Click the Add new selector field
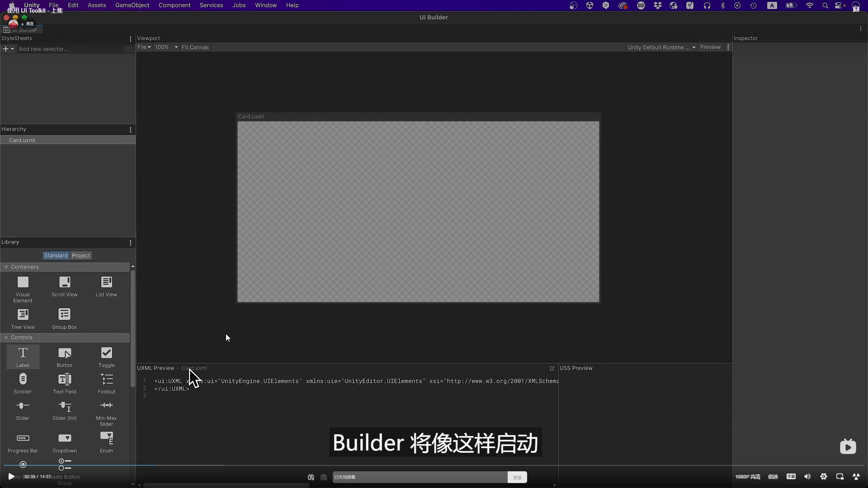This screenshot has width=868, height=488. pyautogui.click(x=72, y=49)
